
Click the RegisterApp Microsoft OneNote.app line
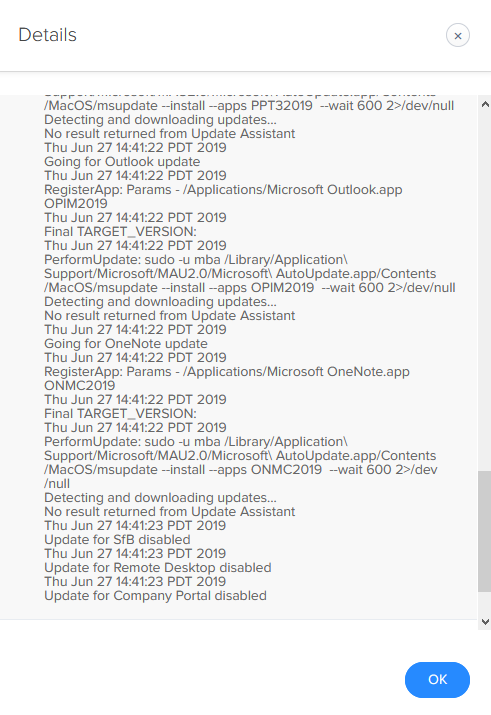(x=227, y=372)
